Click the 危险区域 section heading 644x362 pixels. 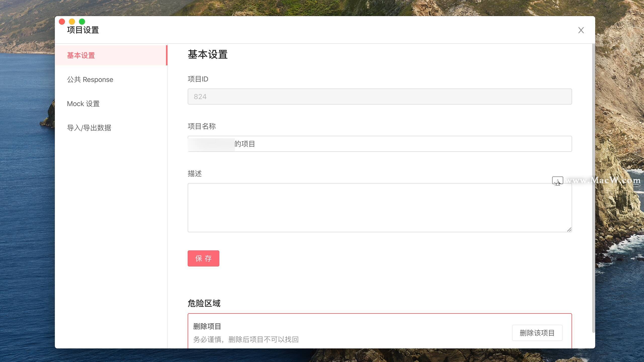coord(204,303)
